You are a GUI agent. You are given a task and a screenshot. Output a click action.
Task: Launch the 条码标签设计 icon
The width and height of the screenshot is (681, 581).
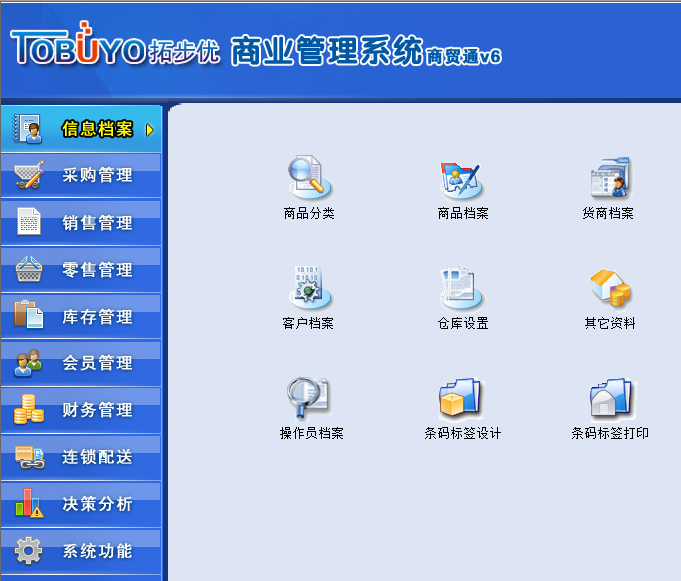pos(462,399)
